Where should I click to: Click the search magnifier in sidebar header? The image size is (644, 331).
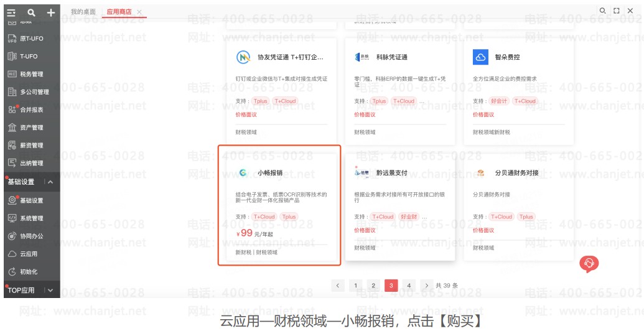pos(31,12)
